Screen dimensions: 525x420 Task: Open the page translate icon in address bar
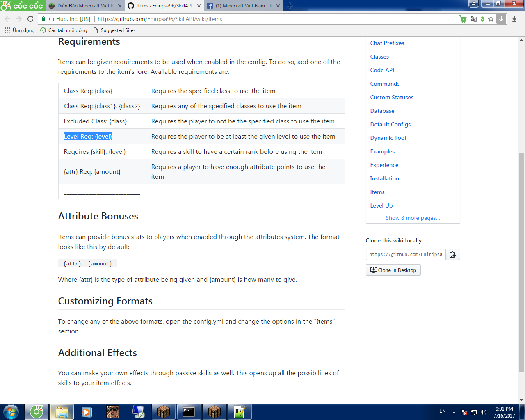(x=473, y=19)
